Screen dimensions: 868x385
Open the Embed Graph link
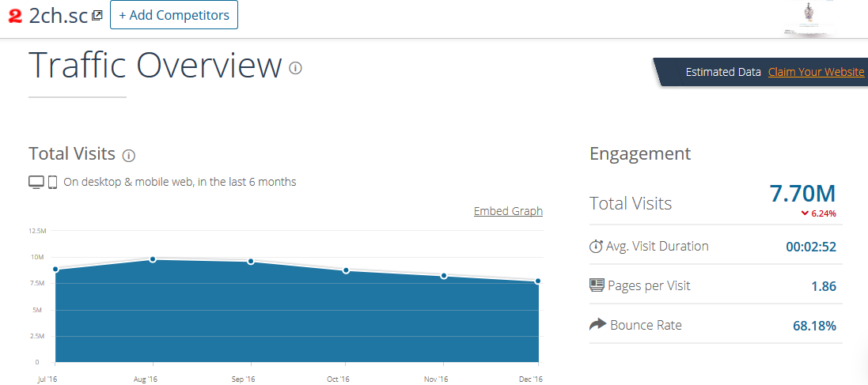508,211
